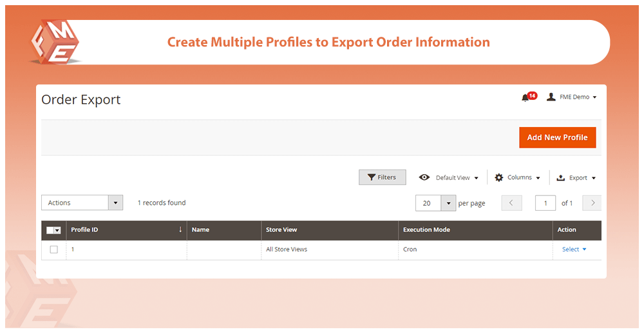The image size is (644, 334).
Task: Open Select dropdown in Action column
Action: point(574,250)
